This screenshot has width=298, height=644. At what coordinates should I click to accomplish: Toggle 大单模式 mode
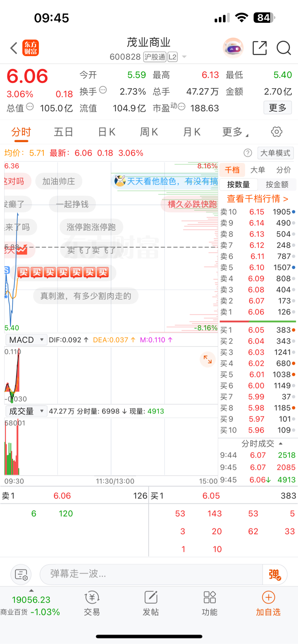tap(275, 153)
